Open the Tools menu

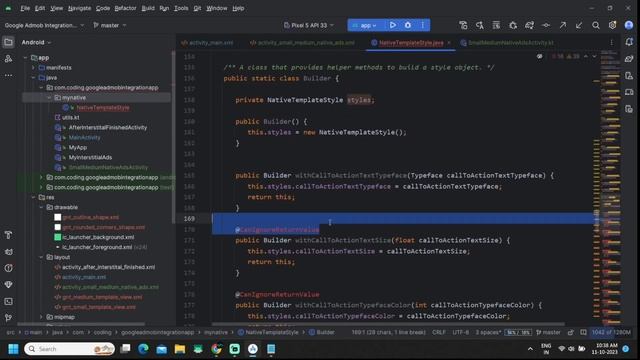click(181, 8)
